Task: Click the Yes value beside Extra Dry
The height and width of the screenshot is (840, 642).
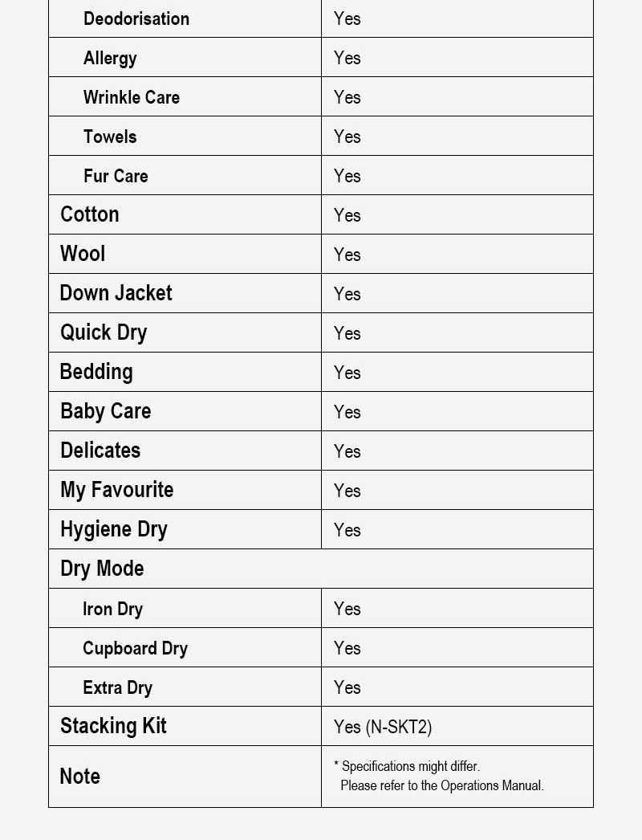Action: tap(347, 687)
